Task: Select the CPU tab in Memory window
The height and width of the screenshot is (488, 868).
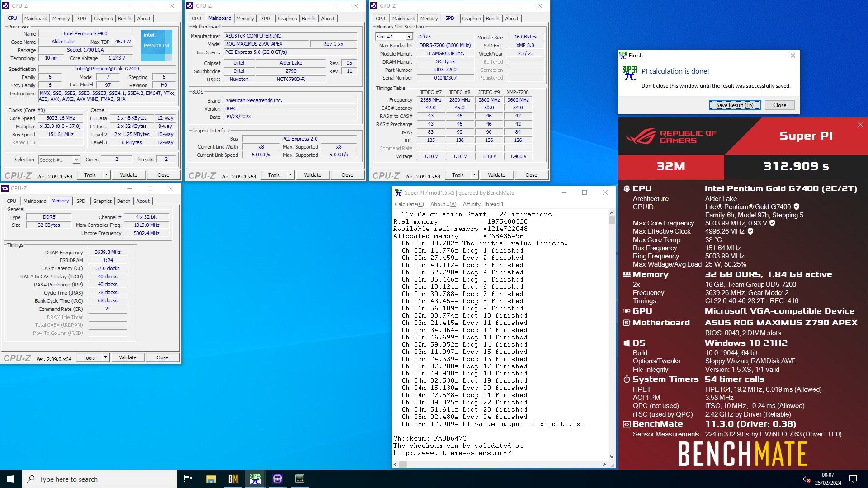Action: point(11,201)
